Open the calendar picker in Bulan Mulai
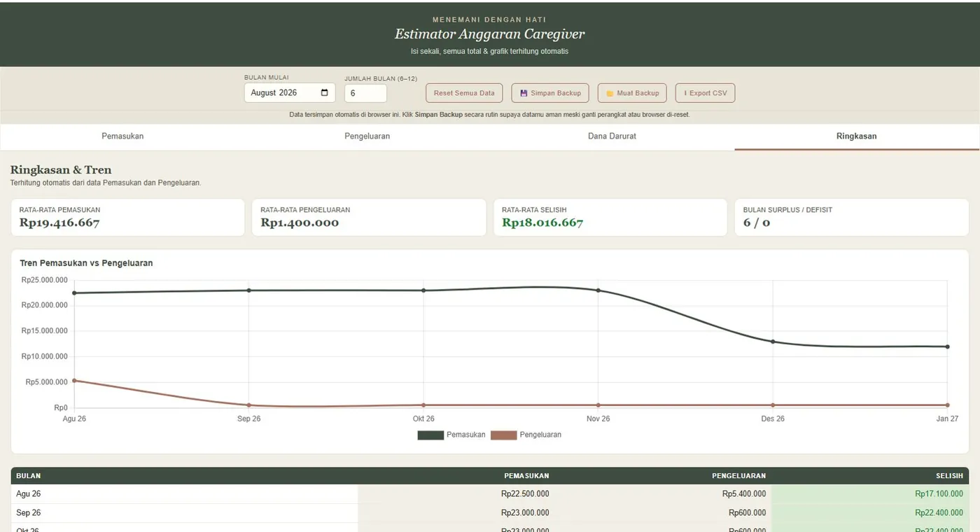Viewport: 980px width, 532px height. click(324, 92)
